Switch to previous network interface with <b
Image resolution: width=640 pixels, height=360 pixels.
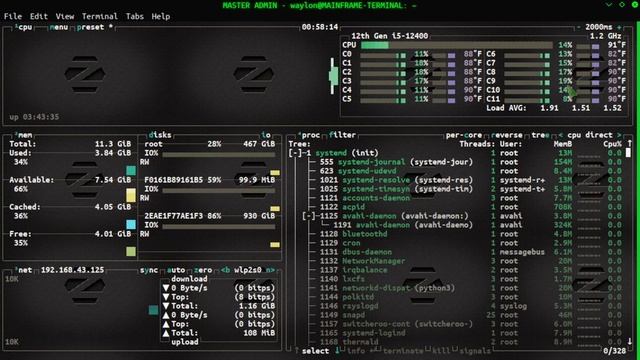[x=225, y=270]
